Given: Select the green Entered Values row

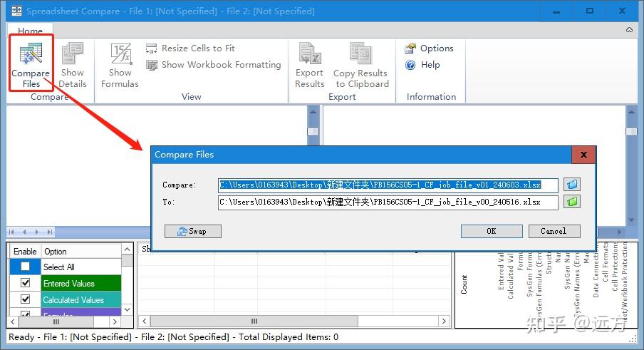Looking at the screenshot, I should click(x=81, y=284).
